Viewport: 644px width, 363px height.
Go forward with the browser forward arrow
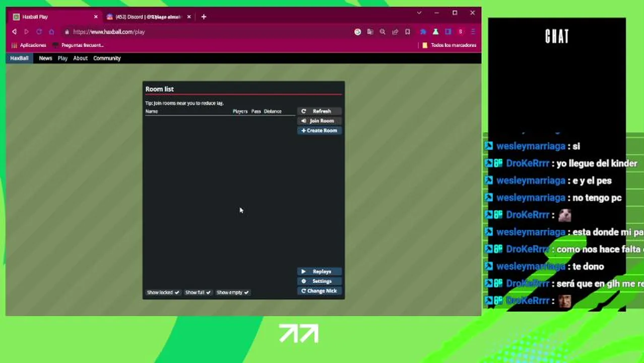point(26,32)
